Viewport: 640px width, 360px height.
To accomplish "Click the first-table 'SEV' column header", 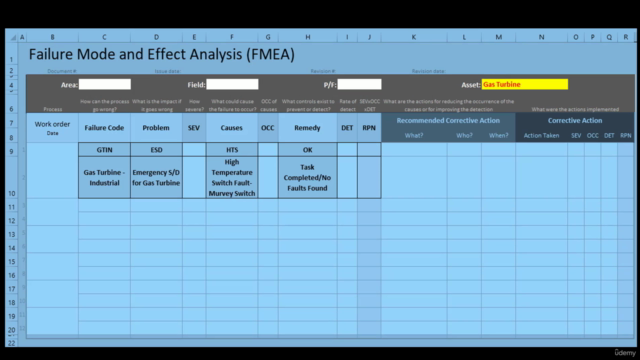I will point(194,128).
